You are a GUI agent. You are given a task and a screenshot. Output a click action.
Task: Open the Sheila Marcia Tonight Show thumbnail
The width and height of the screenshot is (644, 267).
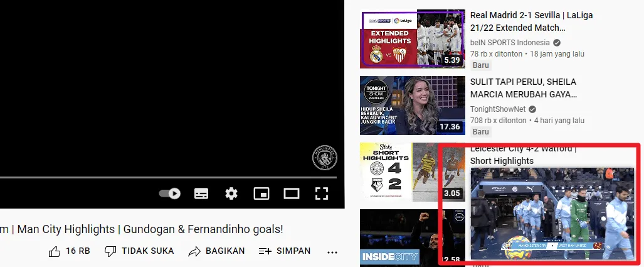(x=413, y=106)
